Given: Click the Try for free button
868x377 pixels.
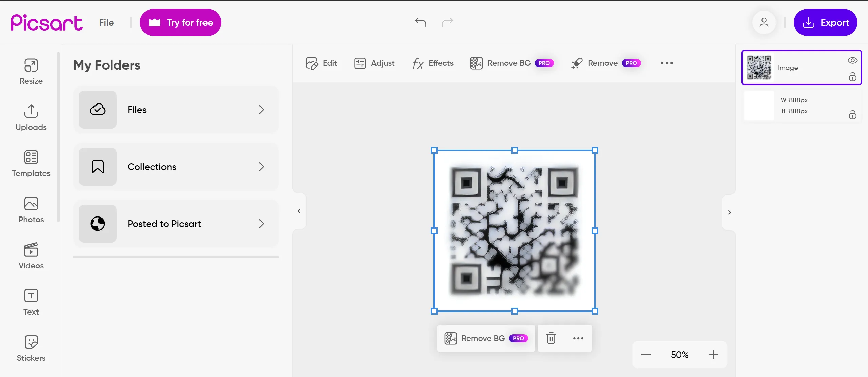Looking at the screenshot, I should (x=180, y=22).
